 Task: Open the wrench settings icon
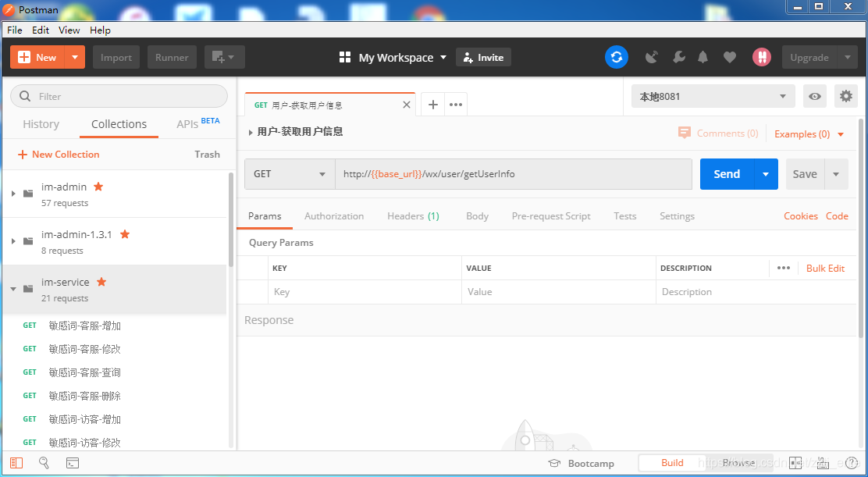(x=678, y=57)
